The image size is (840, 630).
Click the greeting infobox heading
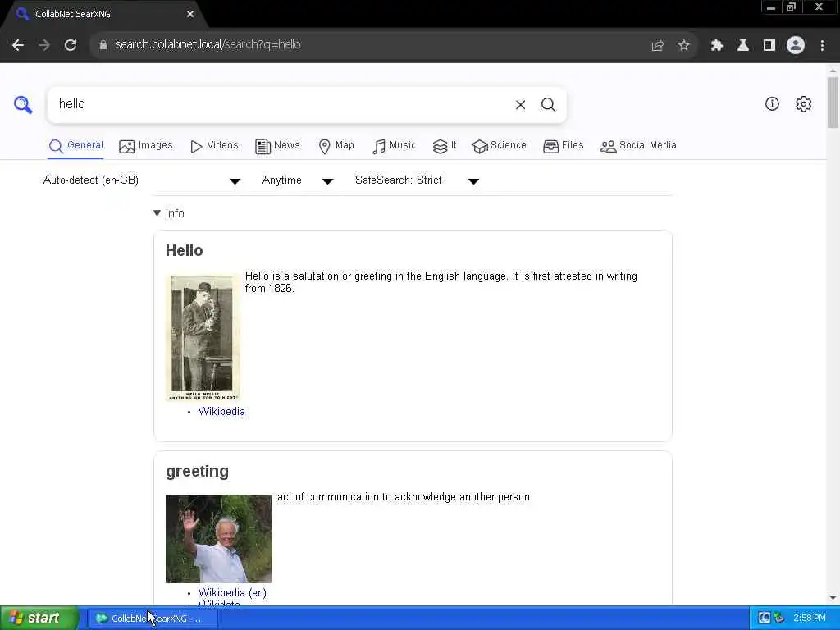[197, 471]
